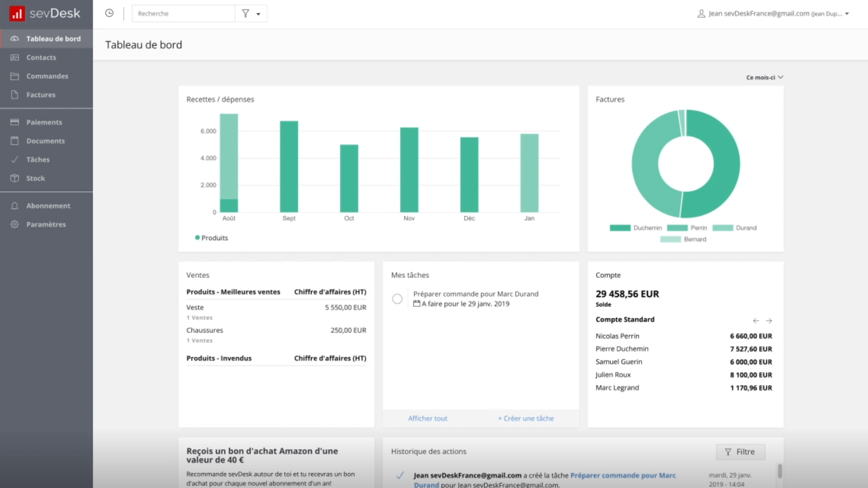This screenshot has height=488, width=868.
Task: Toggle the Produits legend in revenue chart
Action: [x=211, y=238]
